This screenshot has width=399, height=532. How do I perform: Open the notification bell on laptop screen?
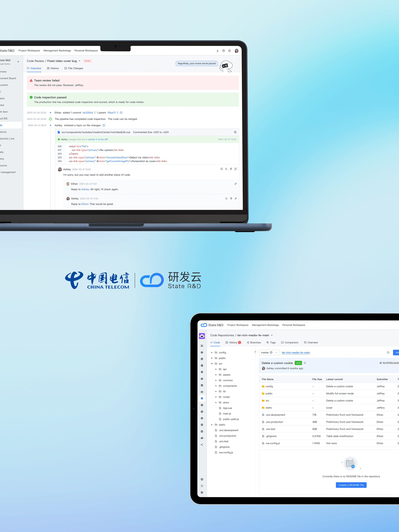click(230, 51)
